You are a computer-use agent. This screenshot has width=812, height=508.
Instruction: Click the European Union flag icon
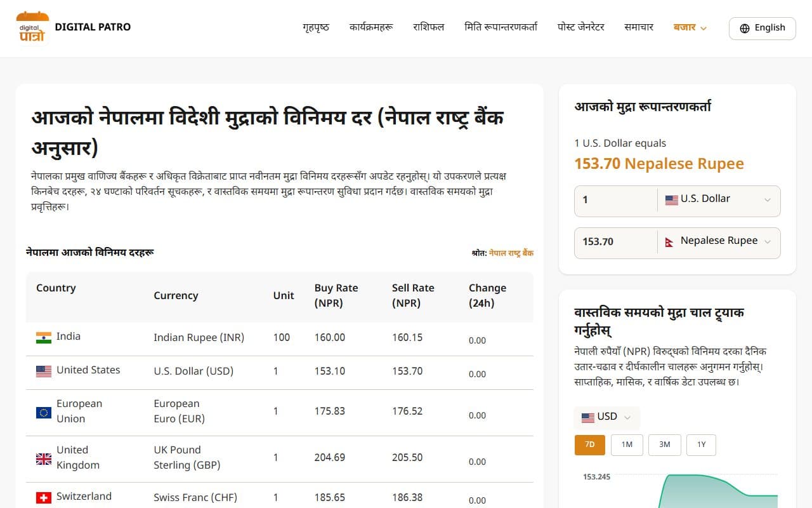44,413
